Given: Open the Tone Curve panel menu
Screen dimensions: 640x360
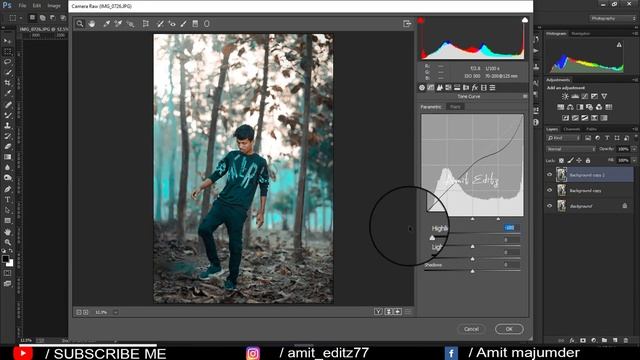Looking at the screenshot, I should [x=525, y=96].
